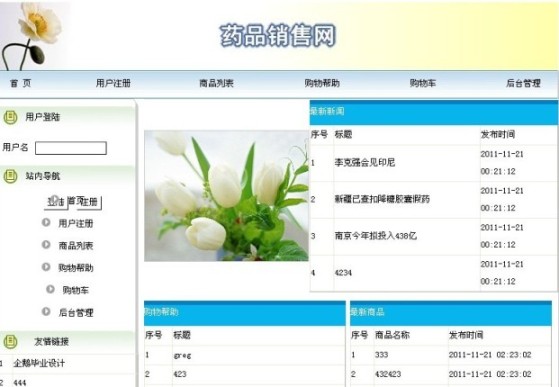The height and width of the screenshot is (387, 559).
Task: Open 后台管理 in top navigation bar
Action: [523, 83]
